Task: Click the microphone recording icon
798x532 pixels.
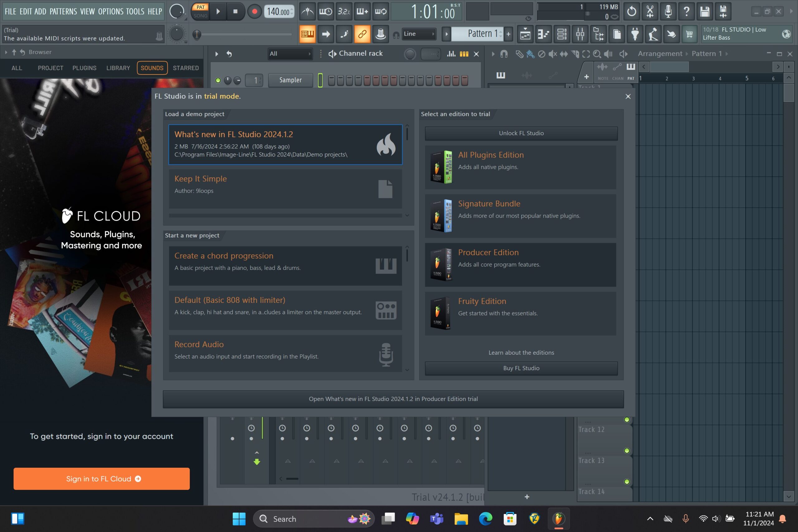Action: pyautogui.click(x=668, y=12)
